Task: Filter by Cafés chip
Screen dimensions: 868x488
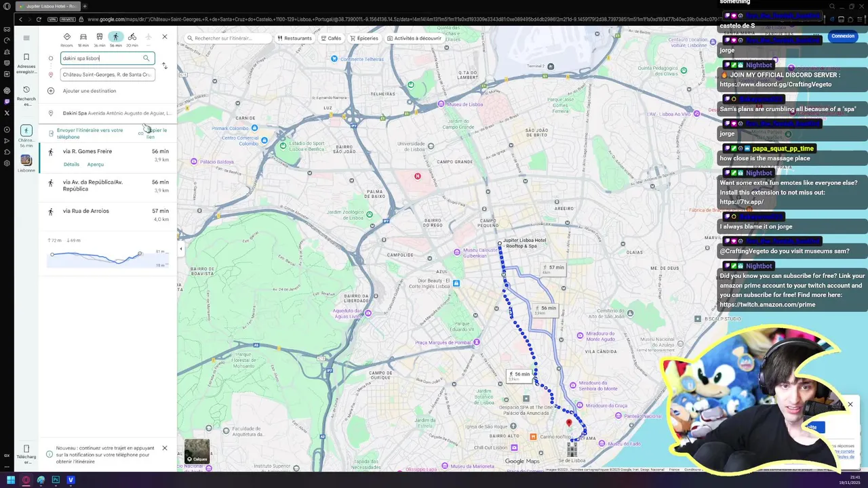Action: 331,39
